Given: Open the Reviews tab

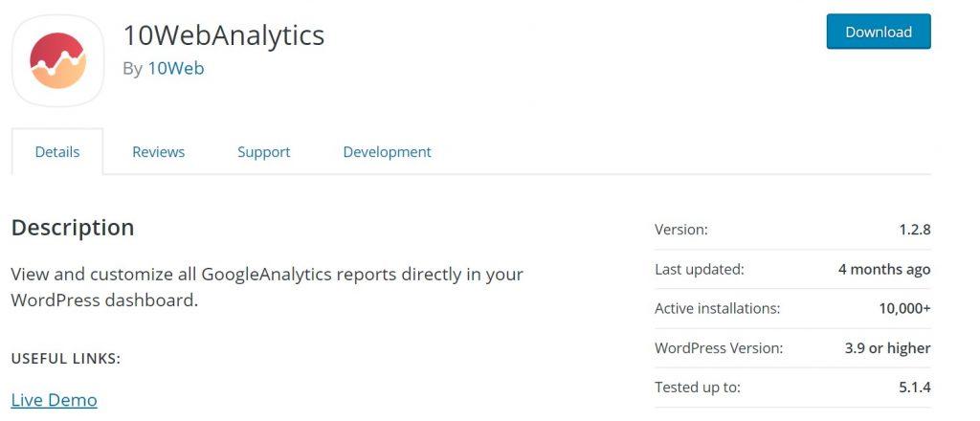Looking at the screenshot, I should point(158,152).
